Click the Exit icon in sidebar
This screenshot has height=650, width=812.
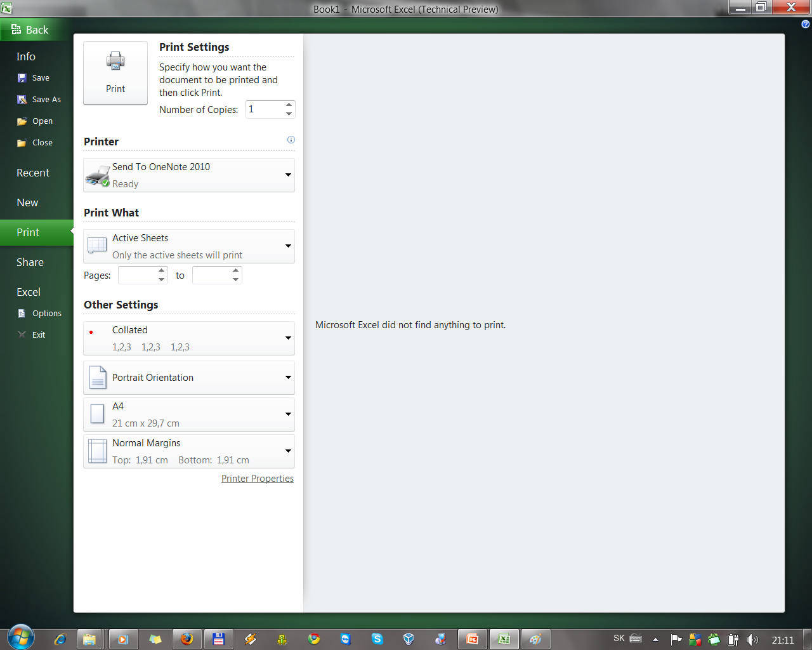click(x=22, y=335)
